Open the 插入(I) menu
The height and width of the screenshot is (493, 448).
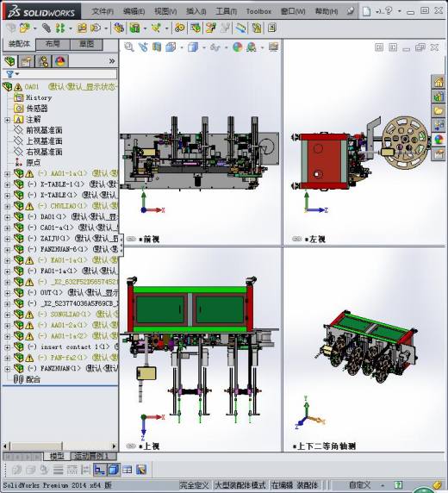tap(196, 11)
